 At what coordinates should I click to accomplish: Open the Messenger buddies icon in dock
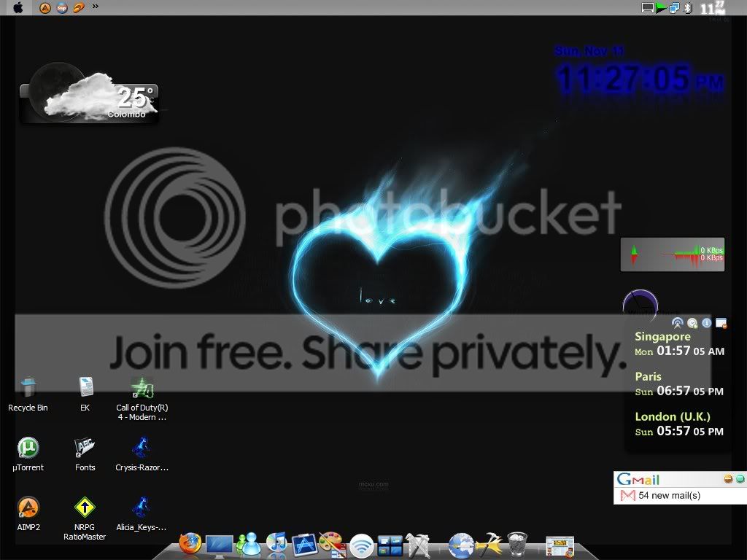(x=248, y=544)
